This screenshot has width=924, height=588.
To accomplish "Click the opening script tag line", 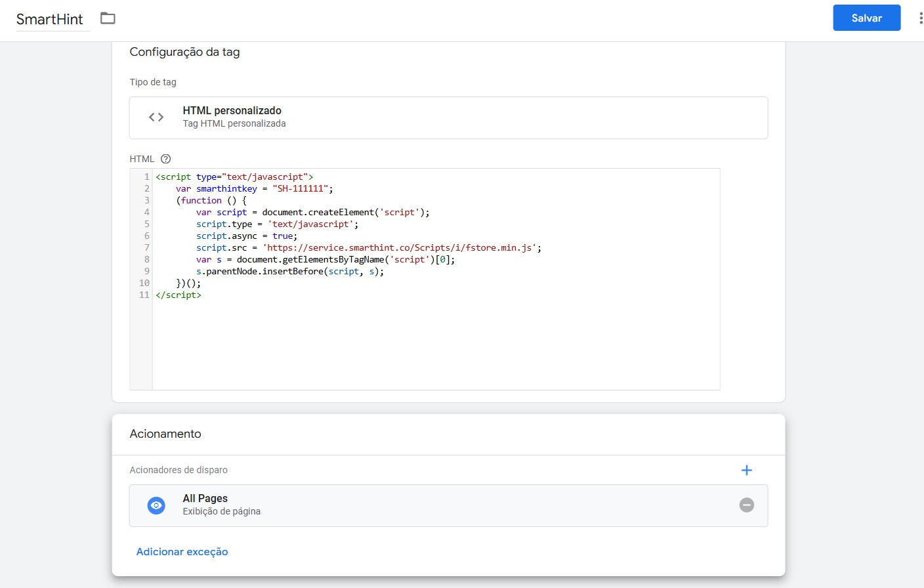I will (234, 177).
